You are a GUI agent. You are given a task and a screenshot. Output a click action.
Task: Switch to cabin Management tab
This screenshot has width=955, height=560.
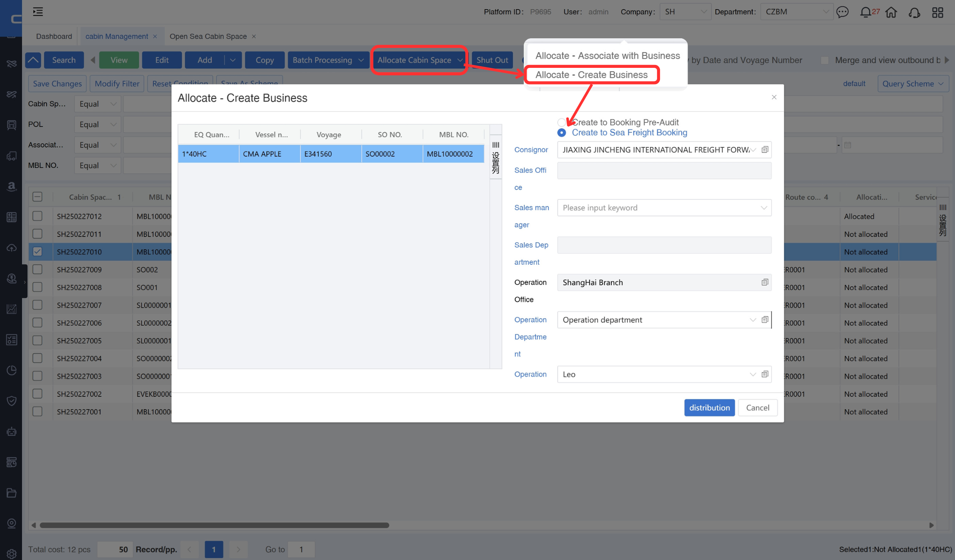117,36
